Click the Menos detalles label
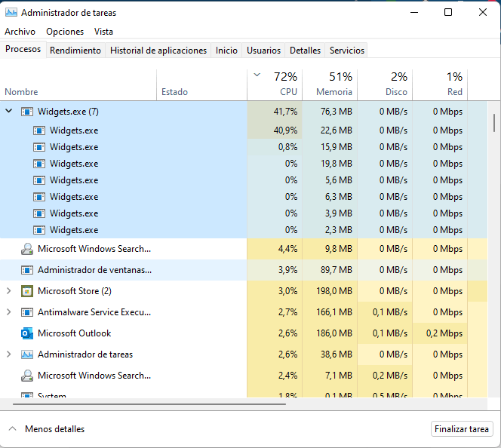The image size is (501, 448). pyautogui.click(x=54, y=429)
